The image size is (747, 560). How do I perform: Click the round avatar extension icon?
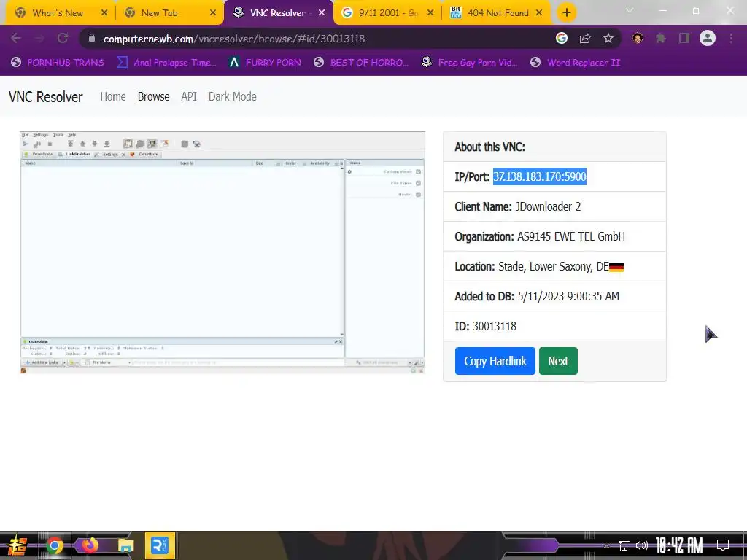coord(638,38)
